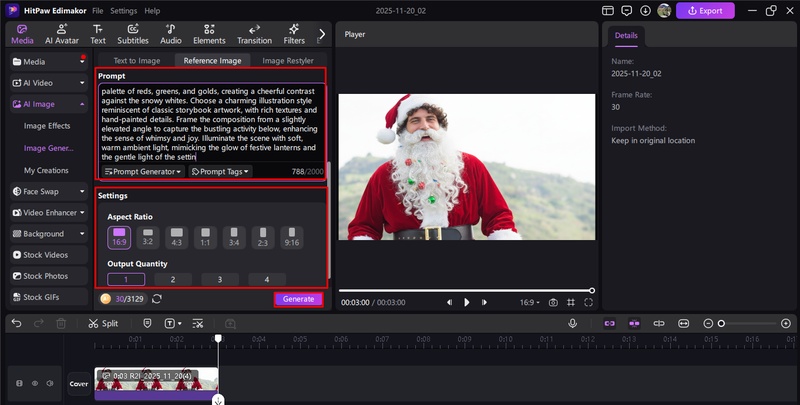Open the Media tool tab

(x=22, y=34)
